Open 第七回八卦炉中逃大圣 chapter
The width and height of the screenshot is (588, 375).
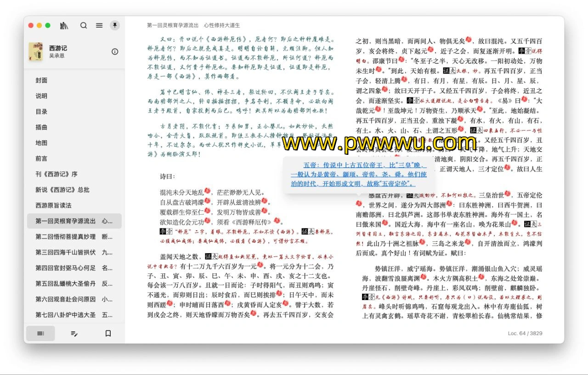(x=74, y=315)
